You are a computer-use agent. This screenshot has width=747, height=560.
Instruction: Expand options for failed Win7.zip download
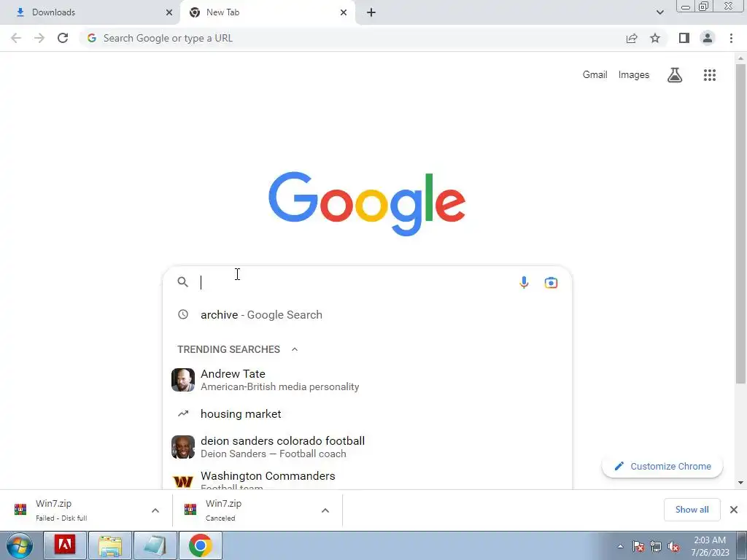coord(155,510)
